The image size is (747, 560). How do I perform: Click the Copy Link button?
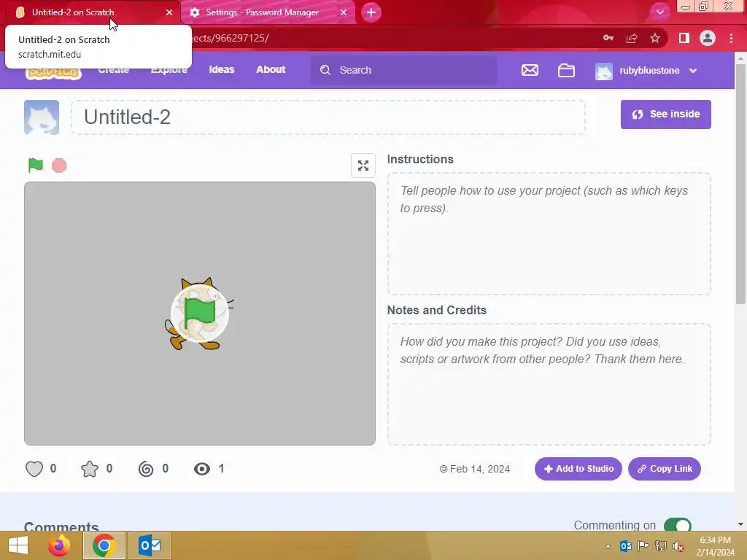664,469
